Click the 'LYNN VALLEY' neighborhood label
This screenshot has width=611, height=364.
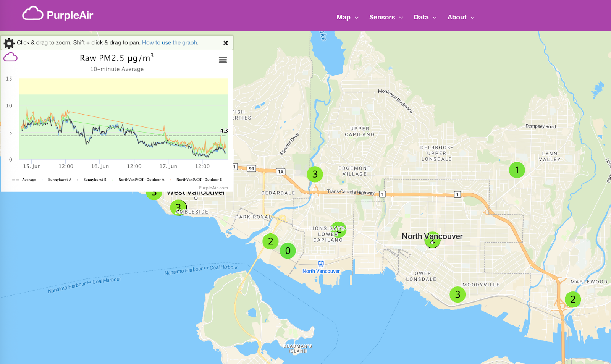[x=550, y=157]
